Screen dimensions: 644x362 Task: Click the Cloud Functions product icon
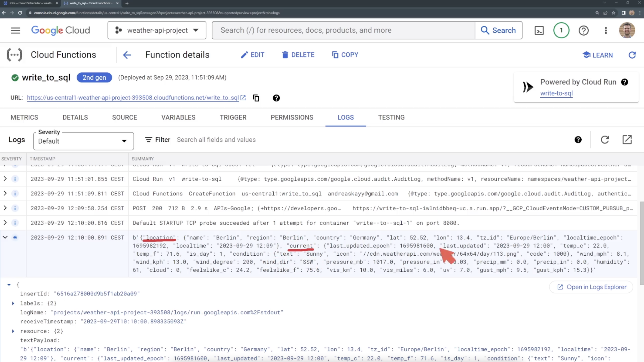click(x=14, y=55)
